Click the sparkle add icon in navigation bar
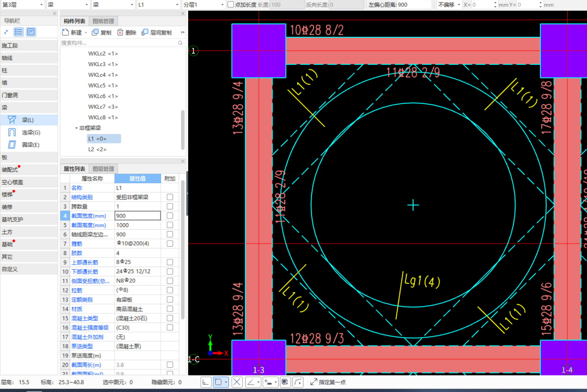Viewport: 587px width, 392px height. pyautogui.click(x=6, y=32)
